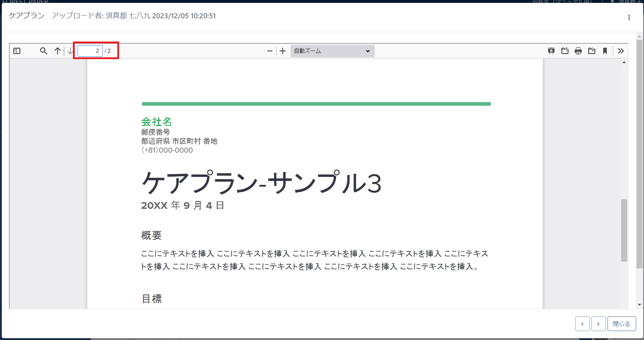The width and height of the screenshot is (644, 340).
Task: Open the search bar with the magnifier icon
Action: (43, 51)
